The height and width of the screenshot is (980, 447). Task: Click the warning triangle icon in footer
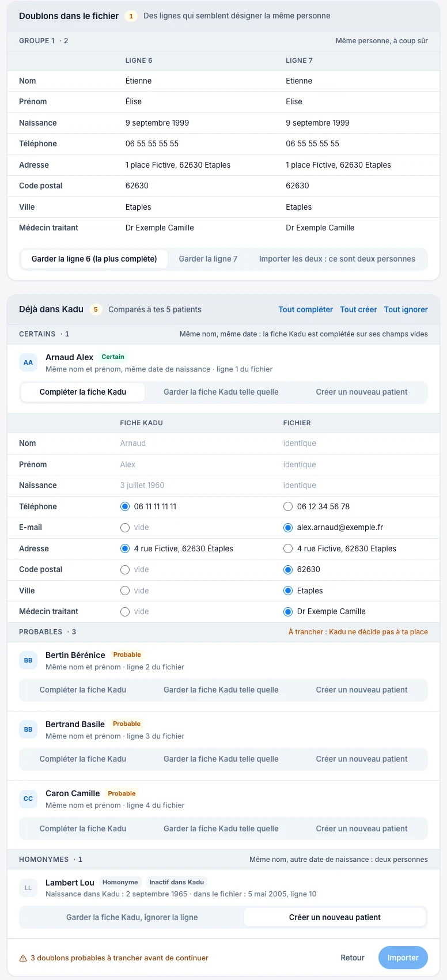tap(23, 958)
